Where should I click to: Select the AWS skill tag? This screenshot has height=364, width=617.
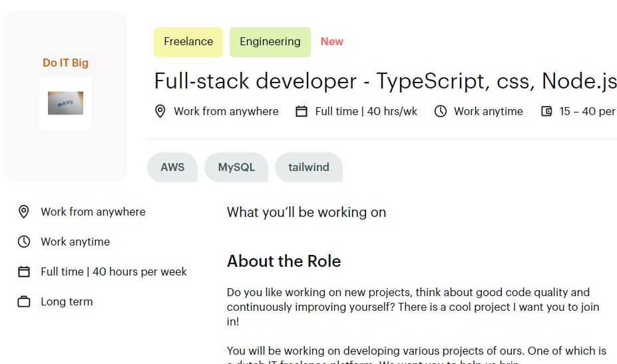coord(172,167)
